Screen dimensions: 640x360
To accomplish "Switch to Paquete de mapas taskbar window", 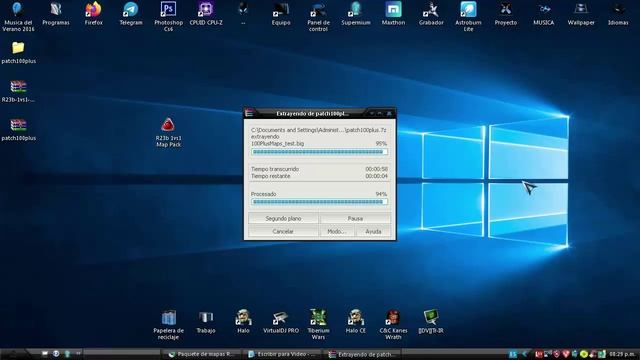I will click(202, 354).
